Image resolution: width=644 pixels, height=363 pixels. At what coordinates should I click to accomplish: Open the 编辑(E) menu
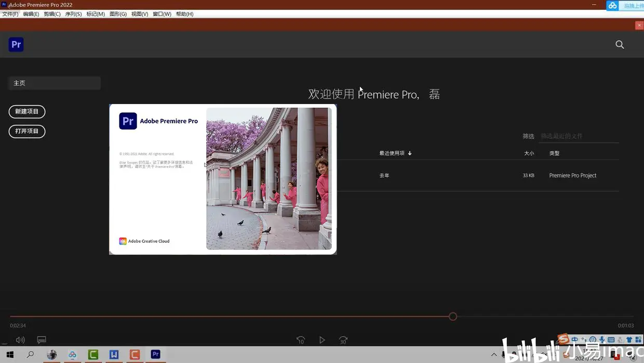[x=31, y=14]
